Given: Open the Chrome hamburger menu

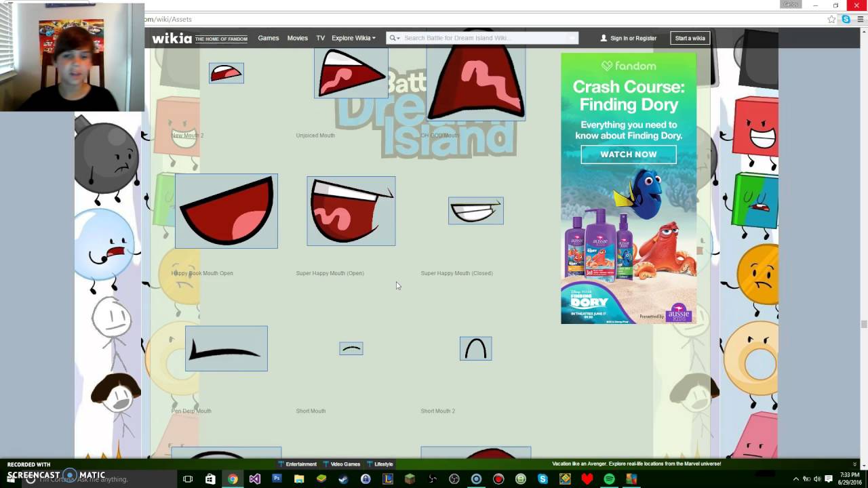Looking at the screenshot, I should click(861, 19).
